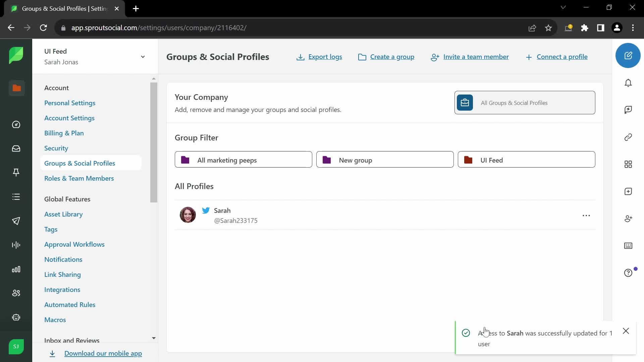This screenshot has width=644, height=362.
Task: Expand the UI Feed group switcher chevron
Action: (143, 57)
